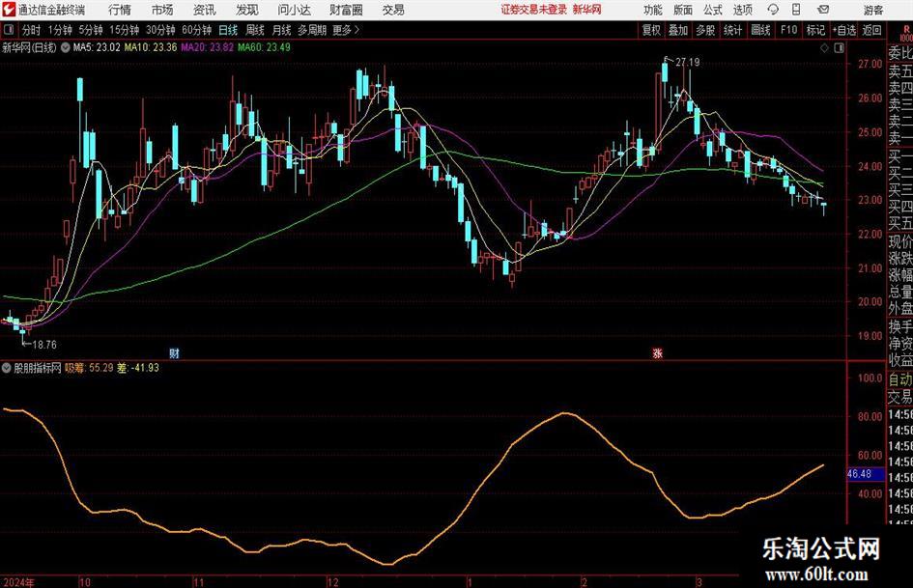Screen dimensions: 913x588
Task: Switch to the 30分钟 period tab
Action: (x=160, y=30)
